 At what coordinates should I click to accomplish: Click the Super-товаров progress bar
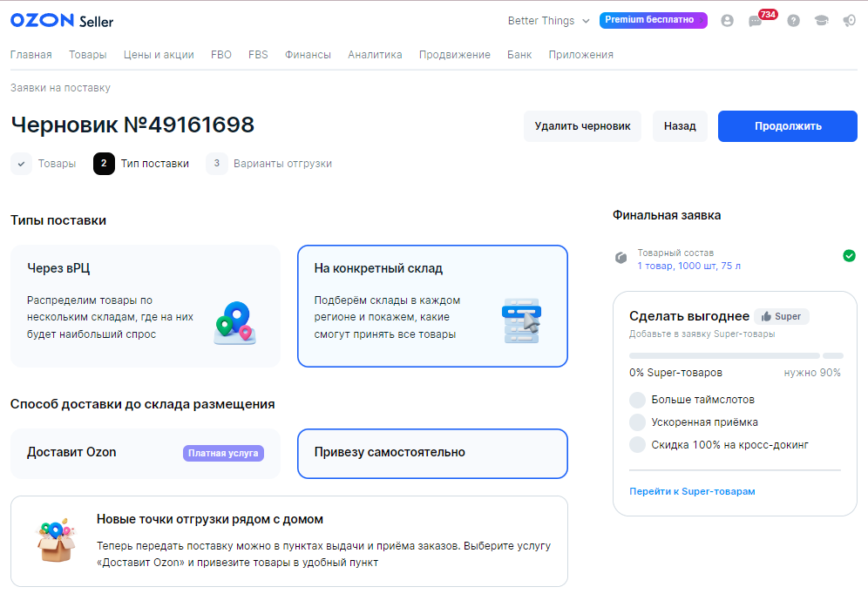point(736,355)
